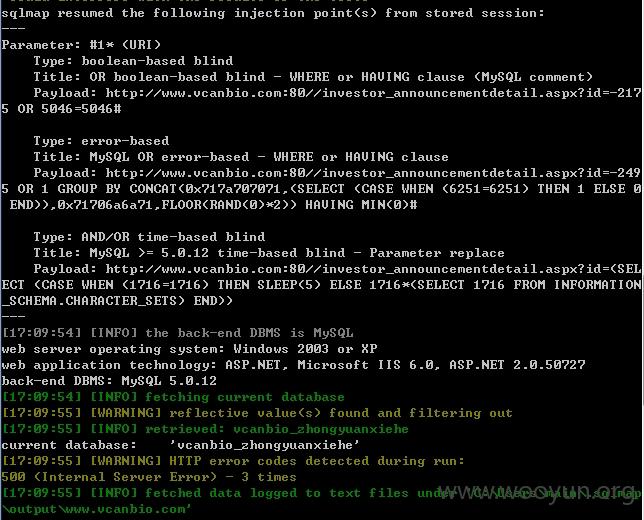This screenshot has height=520, width=644.
Task: Click the 'sqlmap resumed the following injection point(s)' line
Action: point(273,13)
